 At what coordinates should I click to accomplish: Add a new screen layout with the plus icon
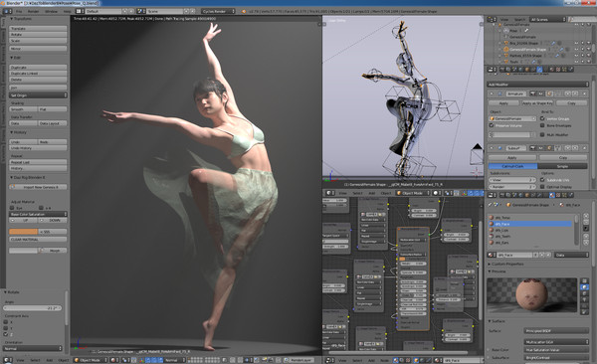pyautogui.click(x=125, y=11)
